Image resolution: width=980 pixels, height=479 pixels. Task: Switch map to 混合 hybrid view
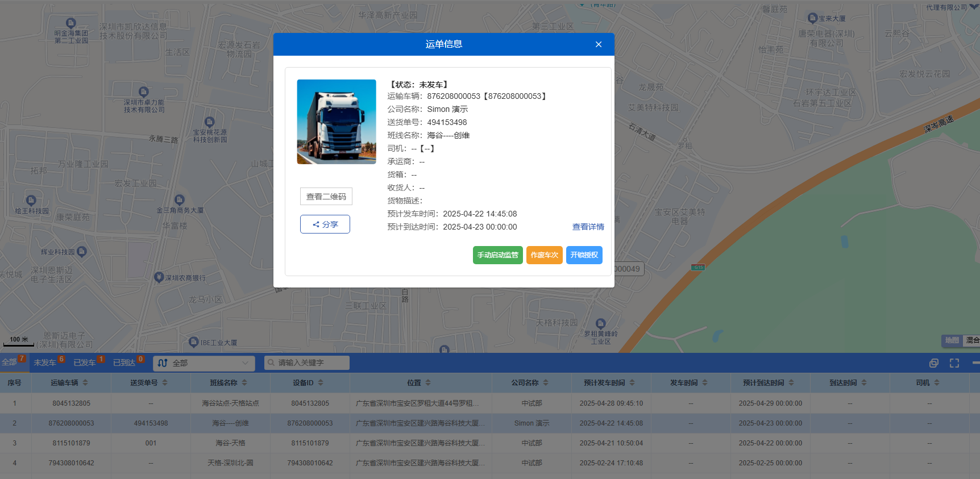click(x=972, y=340)
